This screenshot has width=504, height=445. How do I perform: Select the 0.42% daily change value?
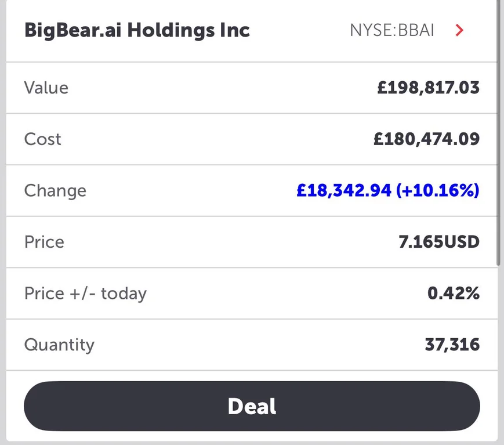point(454,294)
